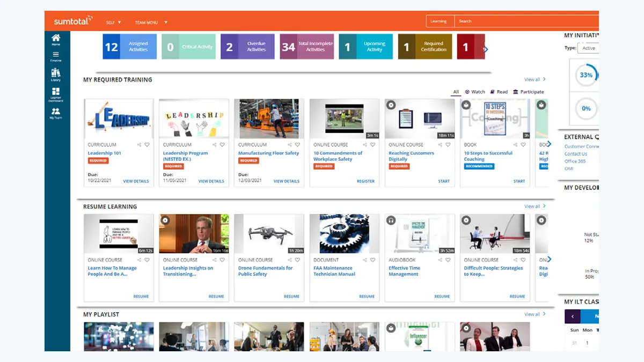
Task: View all Resume Learning items
Action: pos(535,206)
